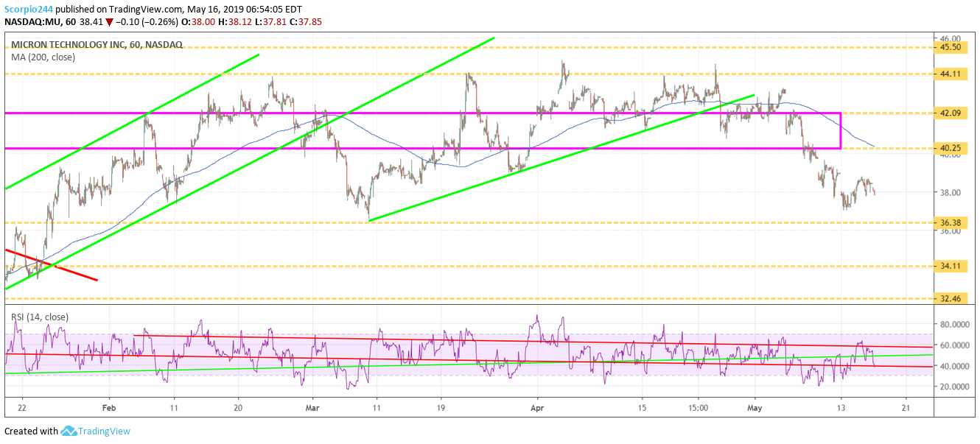Click the 42.09 price level label
980x444 pixels.
coord(949,113)
